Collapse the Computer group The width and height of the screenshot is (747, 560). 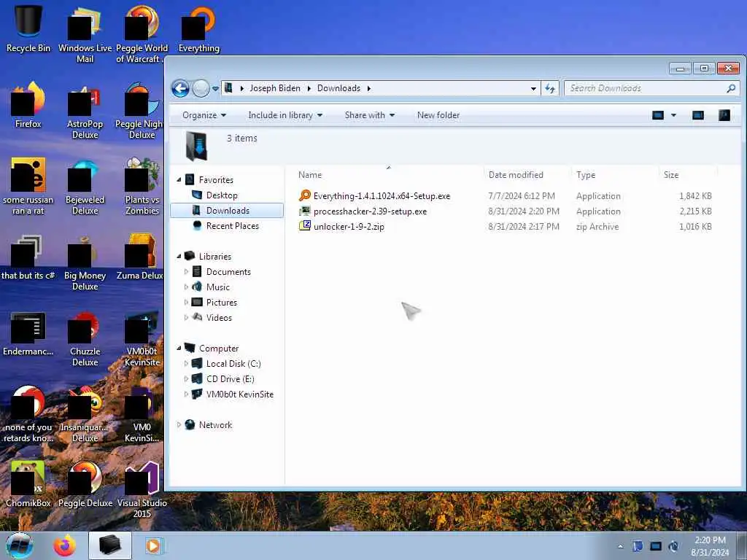(x=179, y=348)
